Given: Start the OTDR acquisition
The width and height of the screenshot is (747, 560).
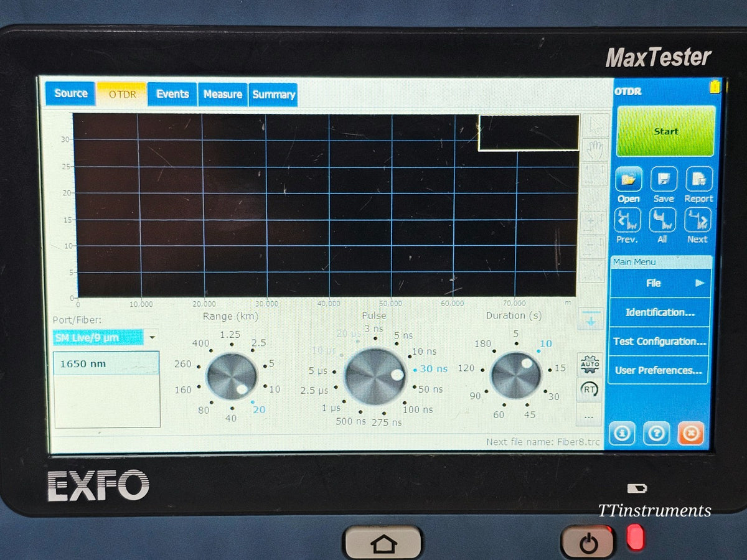Looking at the screenshot, I should (x=665, y=131).
